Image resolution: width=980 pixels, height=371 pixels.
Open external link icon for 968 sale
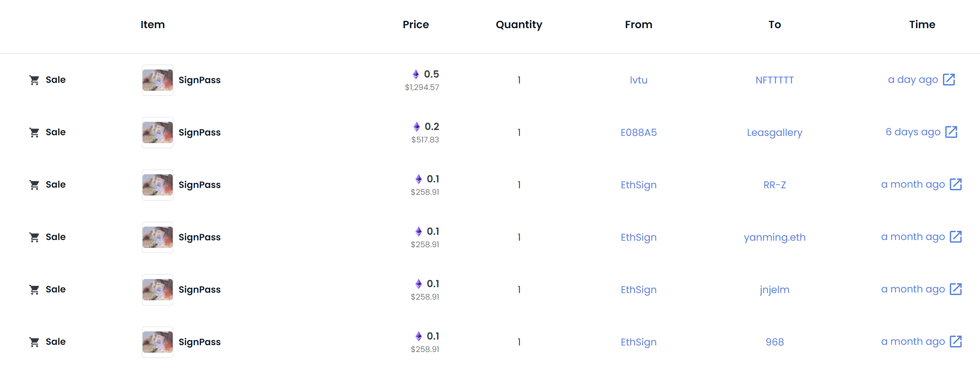956,342
